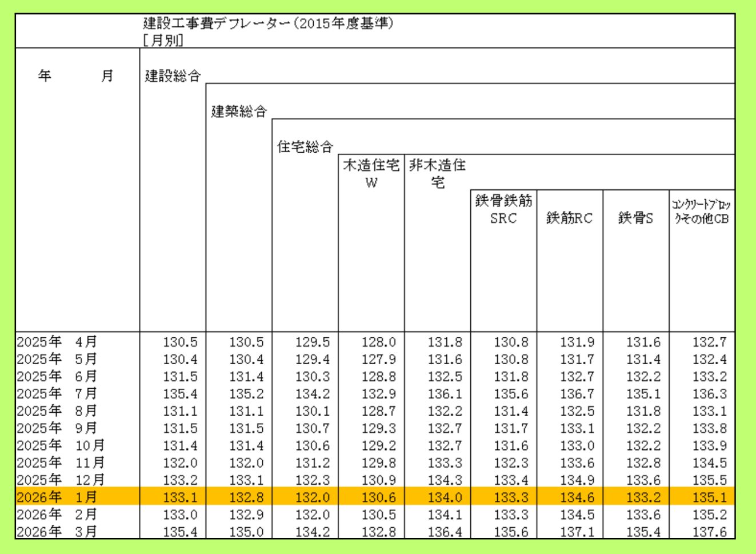This screenshot has width=756, height=554.
Task: Click 133.8 in the 2025年 9月 row
Action: click(x=710, y=428)
